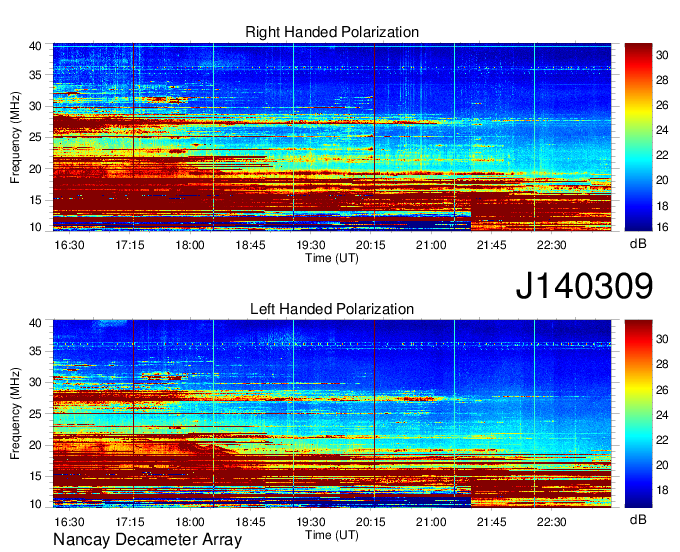
Task: Pick the 18:00 time tick on the lower plot
Action: pos(190,522)
